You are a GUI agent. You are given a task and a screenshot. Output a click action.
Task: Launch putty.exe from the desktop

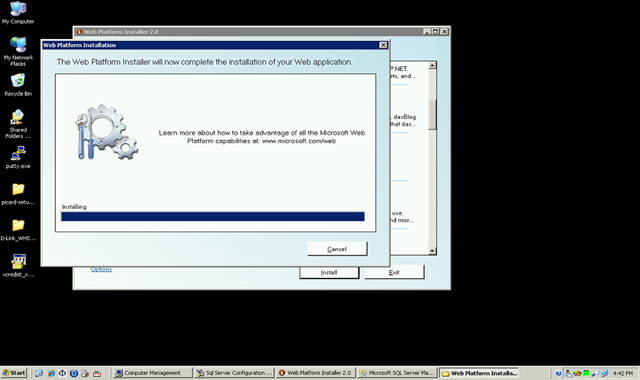click(18, 158)
